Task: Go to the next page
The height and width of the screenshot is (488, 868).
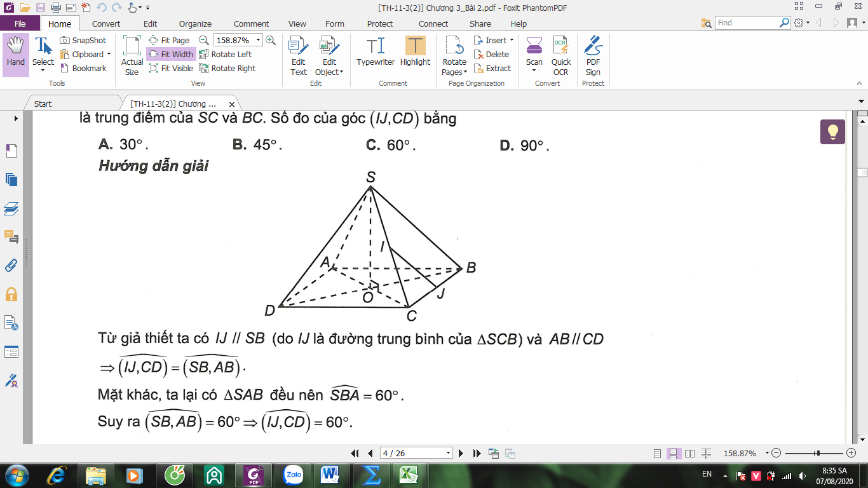Action: point(461,453)
